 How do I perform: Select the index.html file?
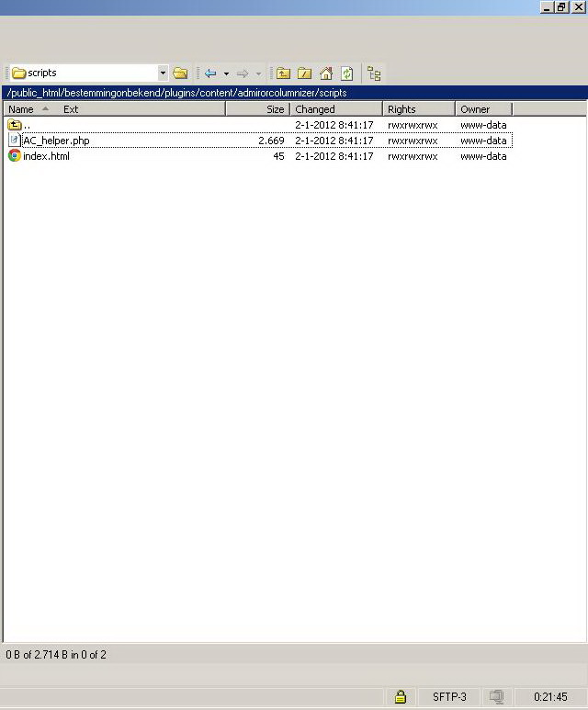258,156
